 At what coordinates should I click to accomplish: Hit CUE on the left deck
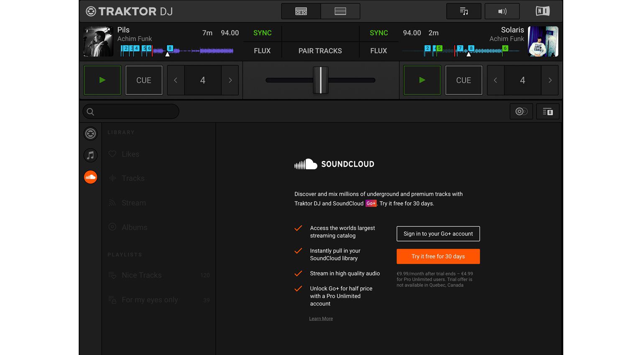tap(144, 80)
